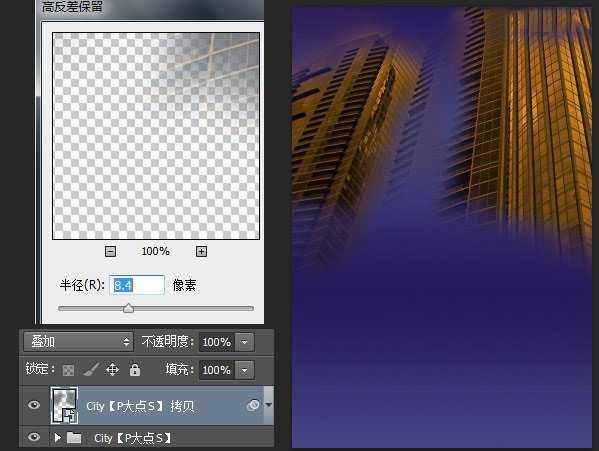Zoom in the High Pass filter preview
The width and height of the screenshot is (599, 451).
tap(201, 251)
